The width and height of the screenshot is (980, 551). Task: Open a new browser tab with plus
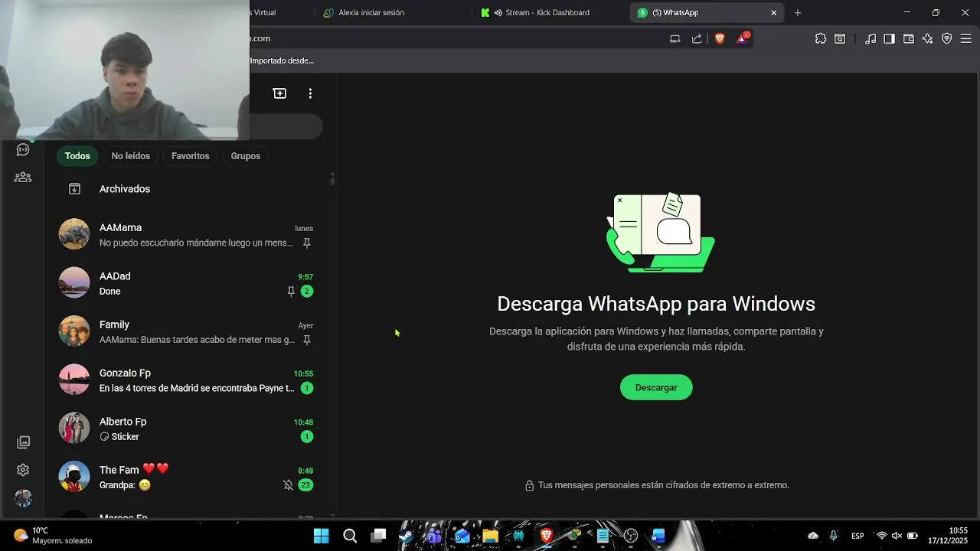click(797, 12)
